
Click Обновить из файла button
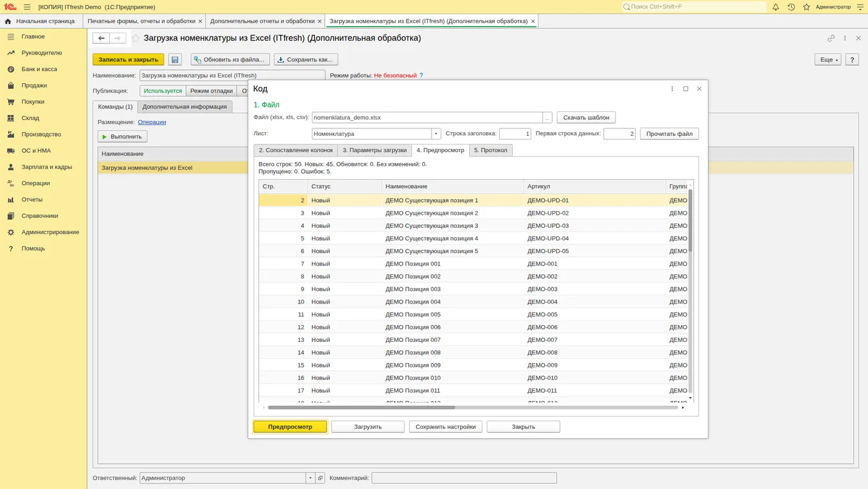tap(230, 60)
